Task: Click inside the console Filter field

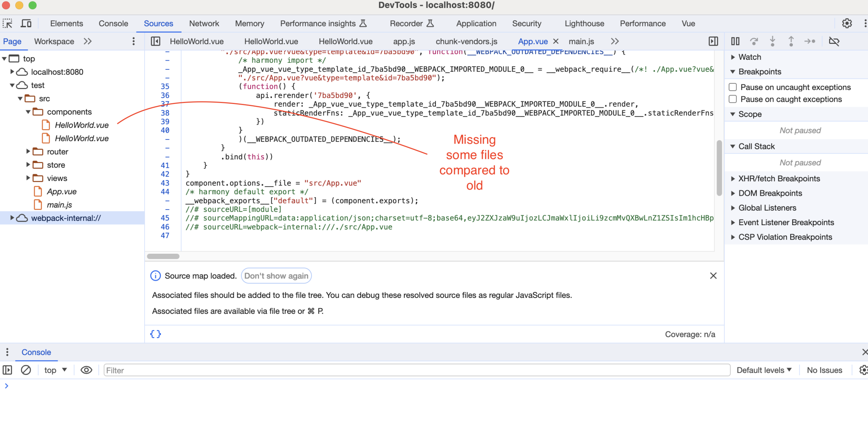Action: pos(229,370)
